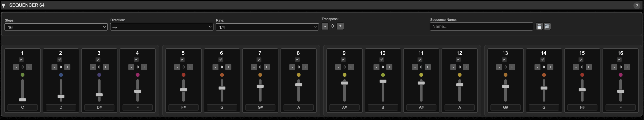Click step 1 note slider handle
Image resolution: width=644 pixels, height=120 pixels.
(23, 100)
